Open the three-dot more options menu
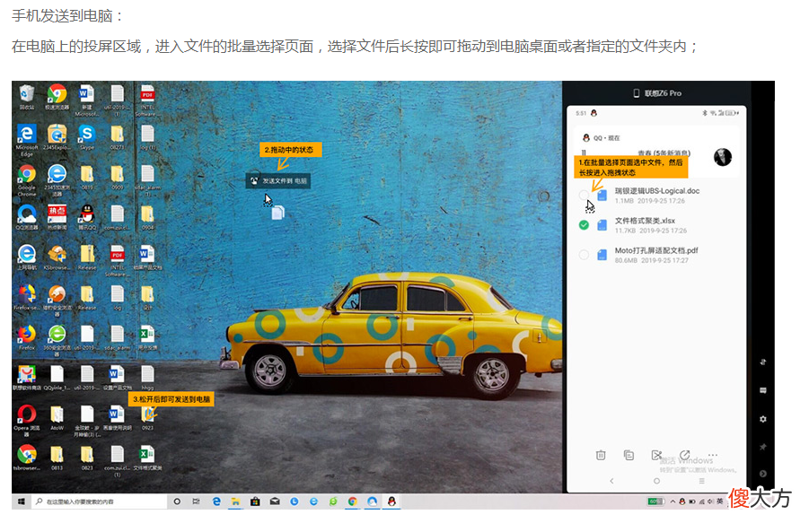The image size is (809, 532). tap(713, 455)
